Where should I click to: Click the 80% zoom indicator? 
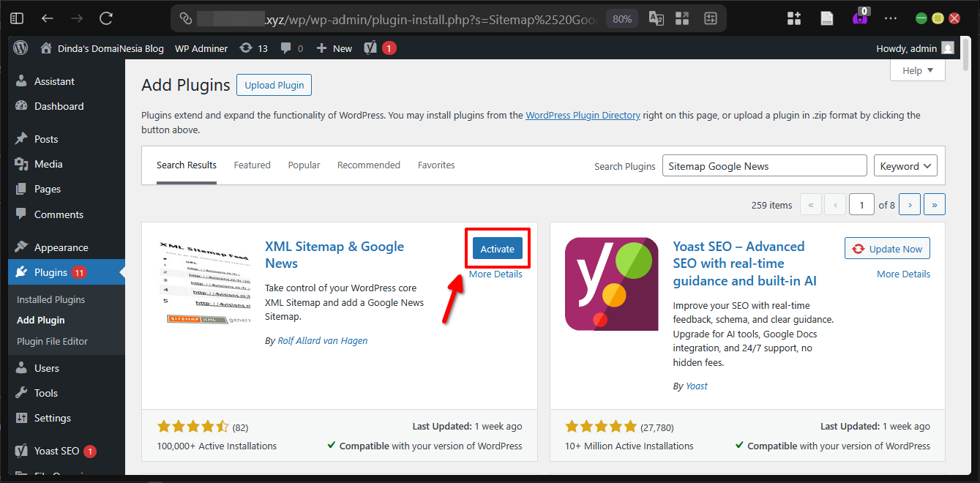[x=621, y=18]
